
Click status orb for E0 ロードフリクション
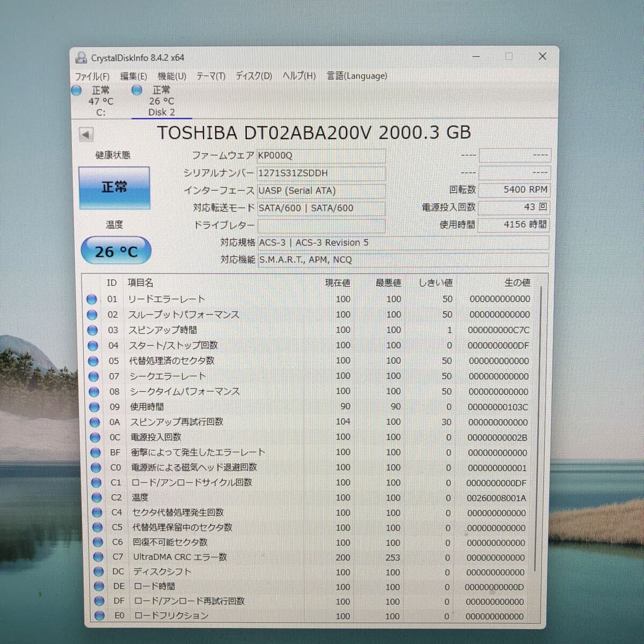(x=99, y=616)
